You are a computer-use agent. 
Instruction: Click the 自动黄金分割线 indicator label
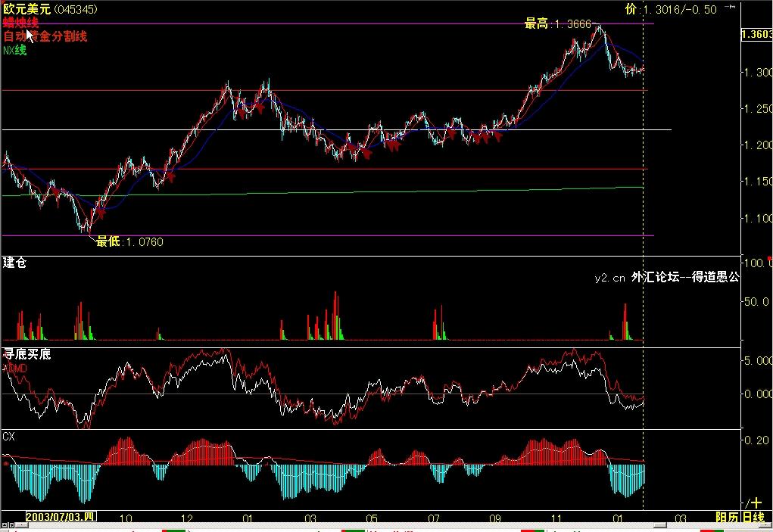point(45,36)
